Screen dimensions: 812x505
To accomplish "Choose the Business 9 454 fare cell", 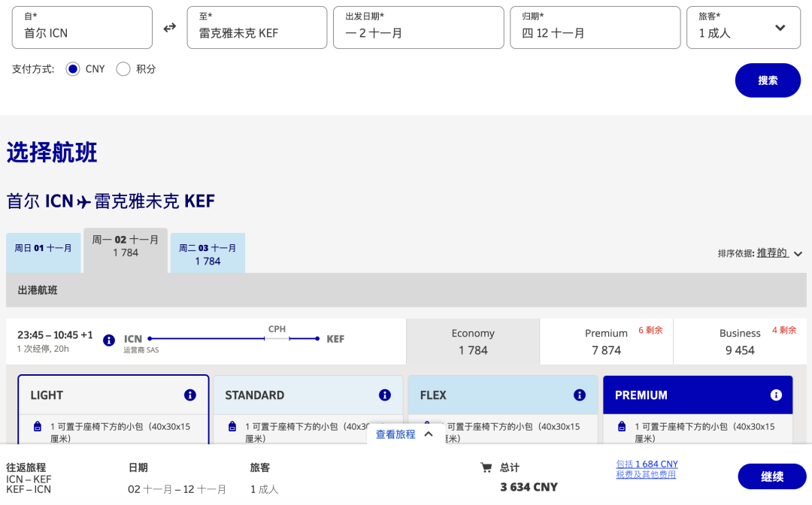I will tap(740, 342).
